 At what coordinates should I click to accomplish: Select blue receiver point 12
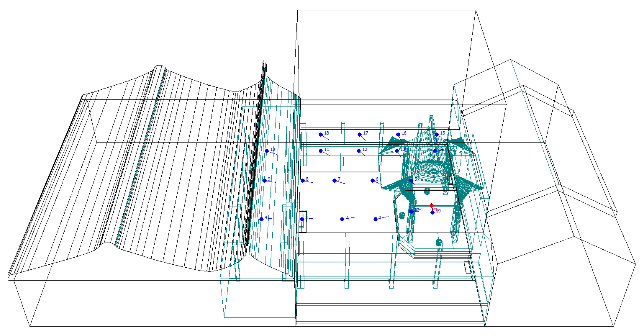click(359, 151)
